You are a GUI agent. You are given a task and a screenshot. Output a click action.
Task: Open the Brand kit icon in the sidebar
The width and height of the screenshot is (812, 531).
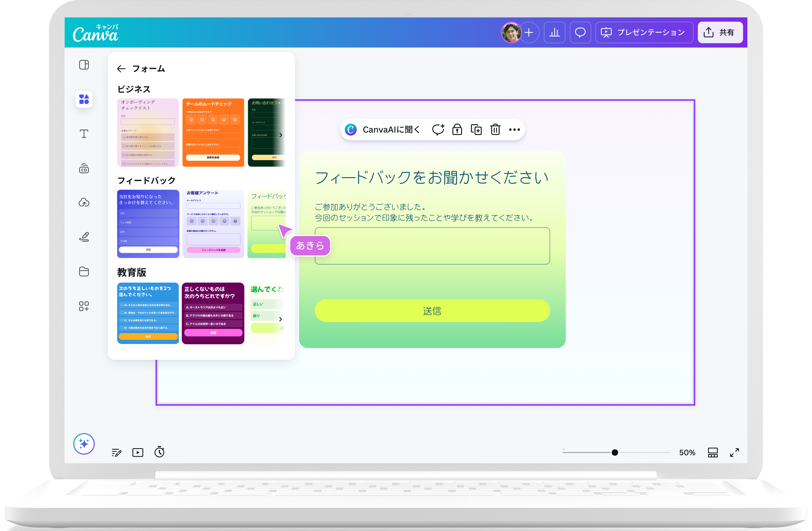pos(84,168)
